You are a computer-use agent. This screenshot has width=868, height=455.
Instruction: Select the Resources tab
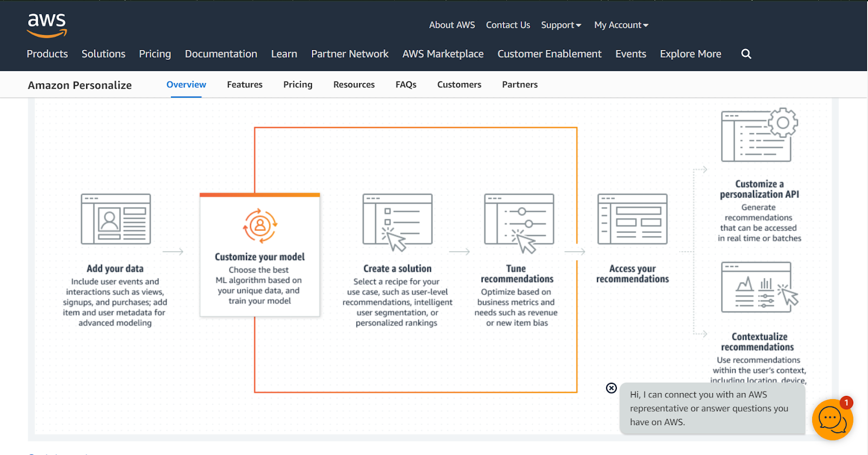(354, 85)
